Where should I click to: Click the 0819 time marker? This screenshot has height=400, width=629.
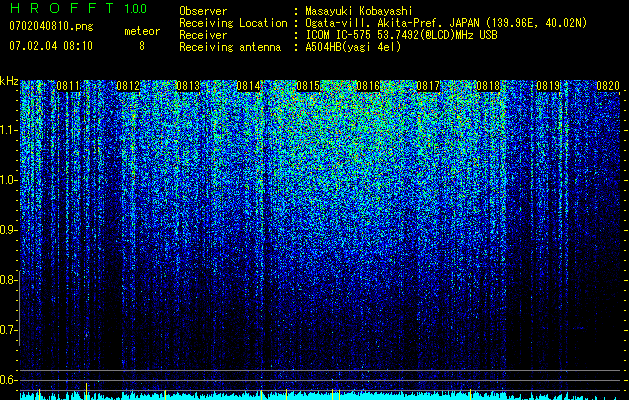[x=548, y=86]
